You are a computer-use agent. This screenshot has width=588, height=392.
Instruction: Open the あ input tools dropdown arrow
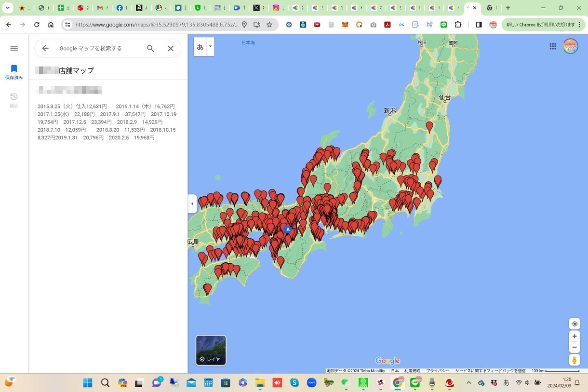click(210, 47)
